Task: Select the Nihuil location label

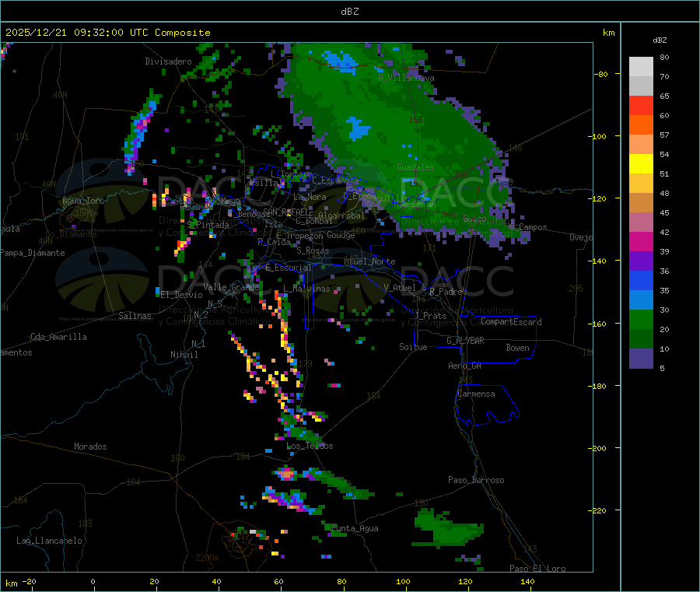Action: (184, 355)
